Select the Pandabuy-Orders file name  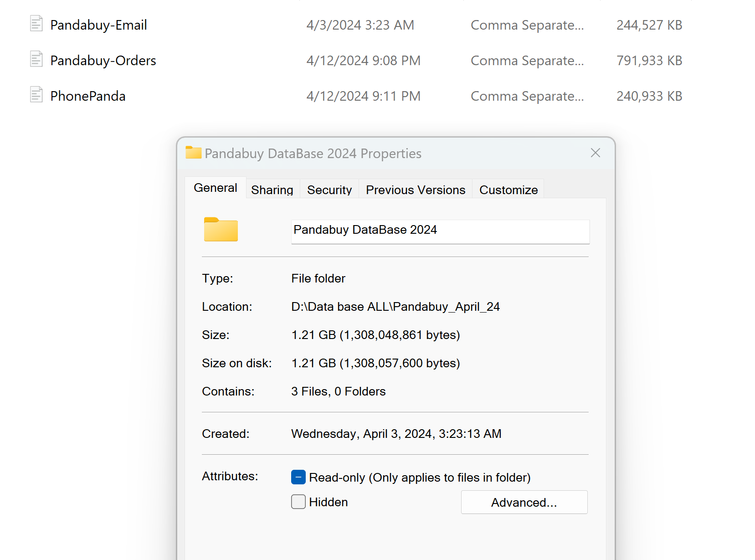click(x=103, y=61)
